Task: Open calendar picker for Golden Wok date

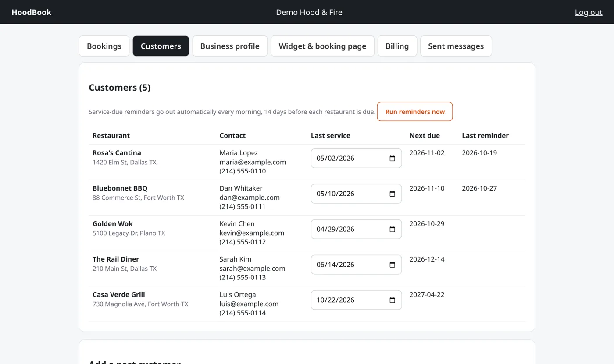Action: pyautogui.click(x=392, y=229)
